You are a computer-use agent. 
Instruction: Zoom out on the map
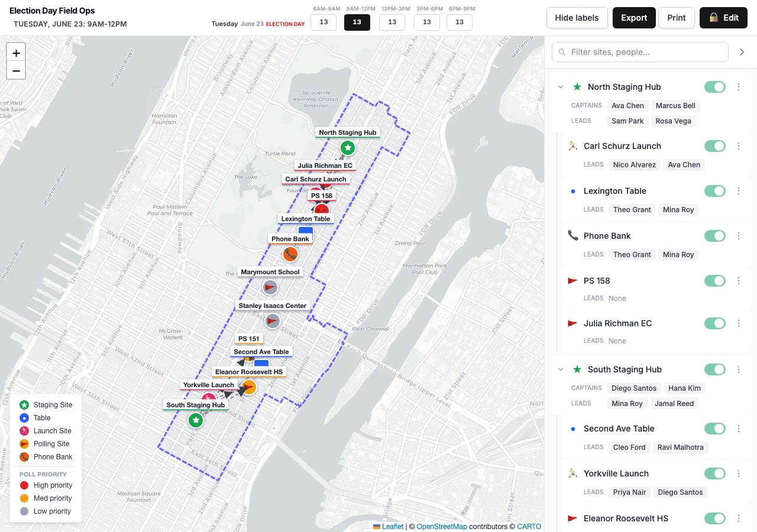pos(16,70)
